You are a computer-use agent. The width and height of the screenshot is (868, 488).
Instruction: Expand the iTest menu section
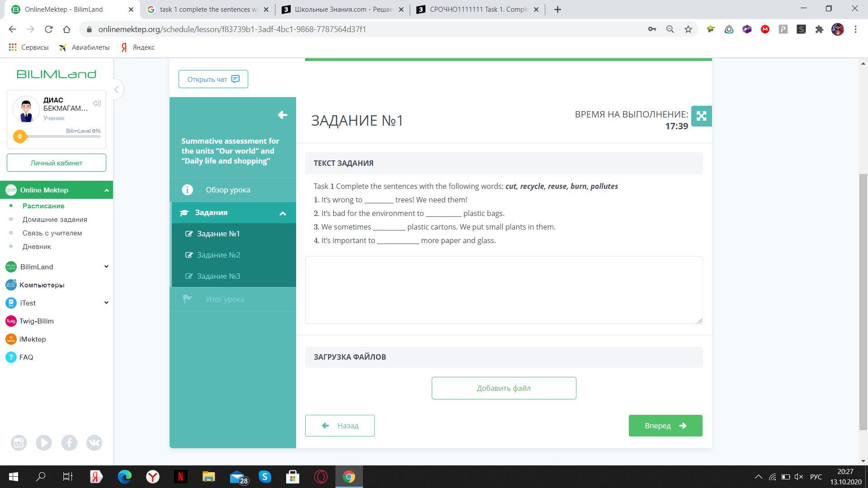pyautogui.click(x=106, y=303)
